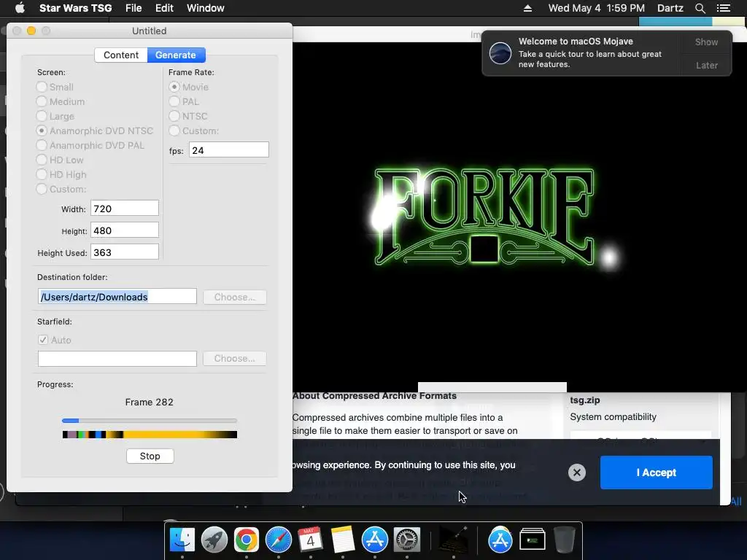Open terminal-style window icon in Dock
This screenshot has width=747, height=560.
pos(532,540)
